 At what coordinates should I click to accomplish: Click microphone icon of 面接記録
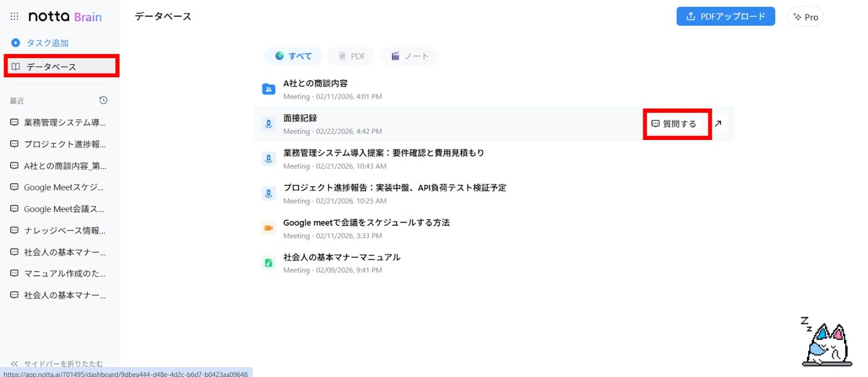(x=269, y=124)
